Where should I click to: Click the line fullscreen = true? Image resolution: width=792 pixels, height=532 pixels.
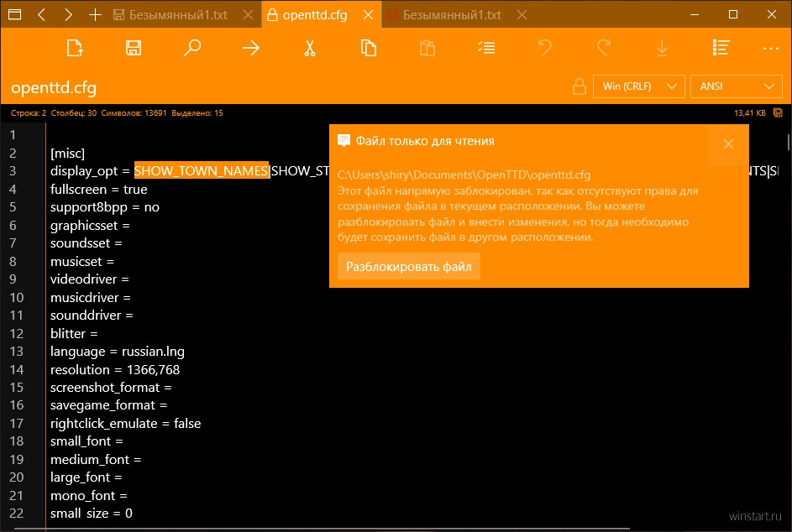pyautogui.click(x=98, y=190)
